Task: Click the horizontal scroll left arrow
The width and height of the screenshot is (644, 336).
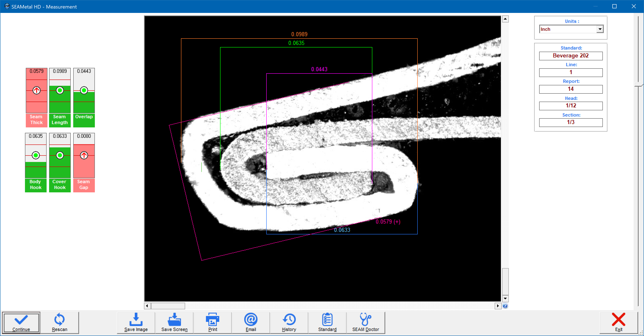Action: pyautogui.click(x=147, y=306)
